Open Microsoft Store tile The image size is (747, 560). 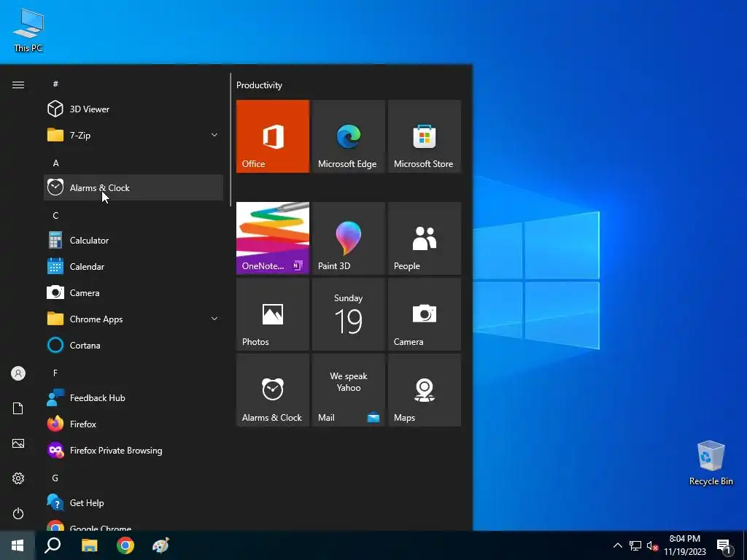(425, 136)
